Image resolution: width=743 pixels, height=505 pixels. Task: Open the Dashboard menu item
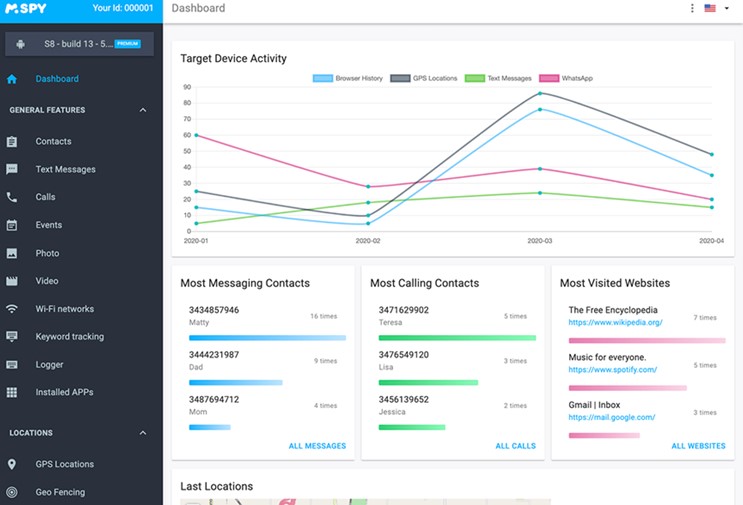click(x=57, y=79)
